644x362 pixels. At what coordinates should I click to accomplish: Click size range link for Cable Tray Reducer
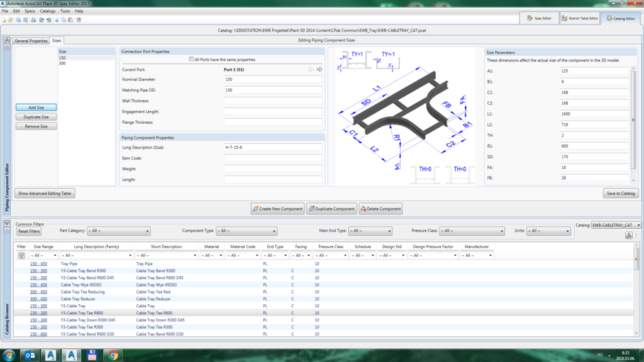(38, 299)
